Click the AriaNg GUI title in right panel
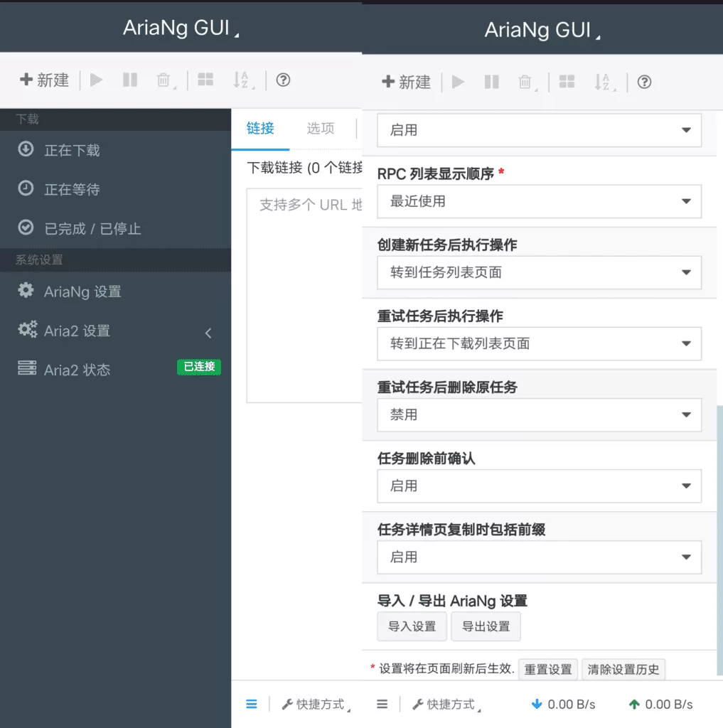 pos(542,30)
